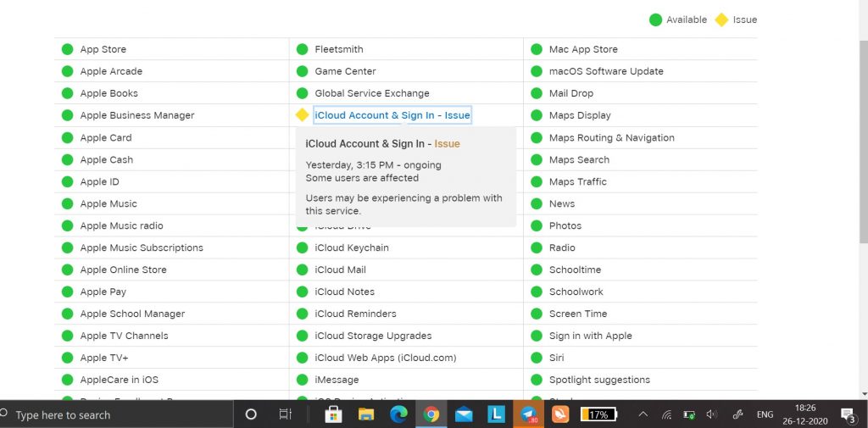Show hidden tray icons chevron
The width and height of the screenshot is (868, 428).
tap(643, 414)
